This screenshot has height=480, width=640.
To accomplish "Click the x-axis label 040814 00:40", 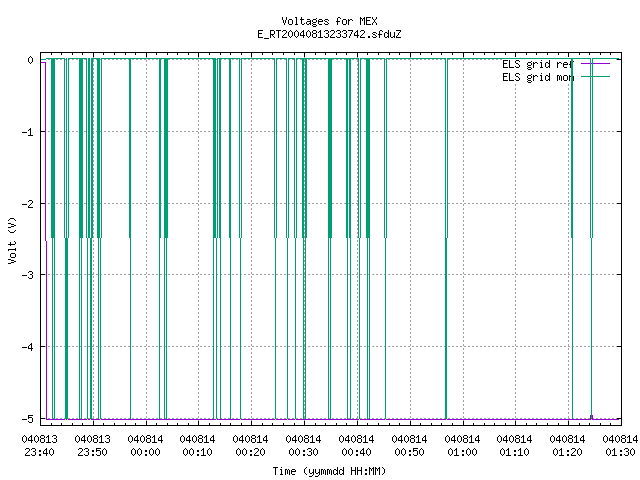I will [356, 446].
